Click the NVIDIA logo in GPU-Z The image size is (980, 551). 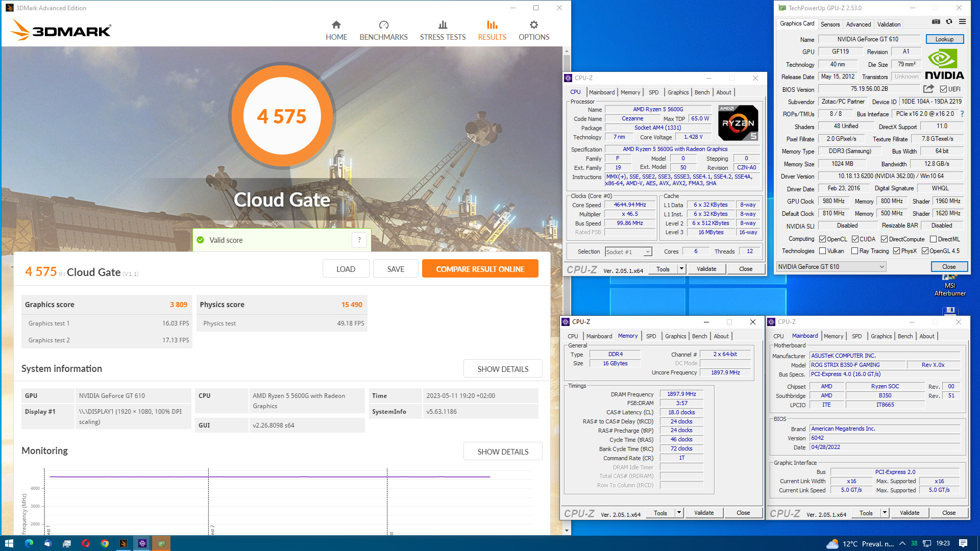click(x=944, y=64)
